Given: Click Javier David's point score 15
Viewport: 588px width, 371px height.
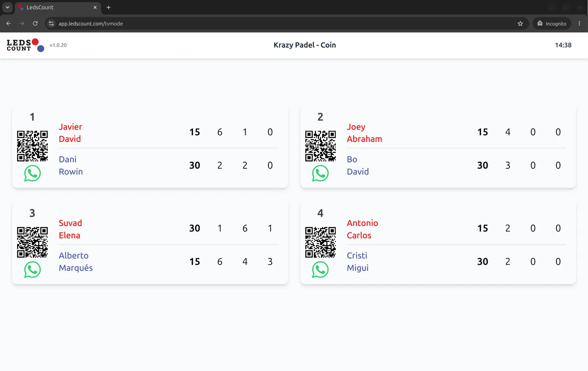Looking at the screenshot, I should (x=195, y=132).
